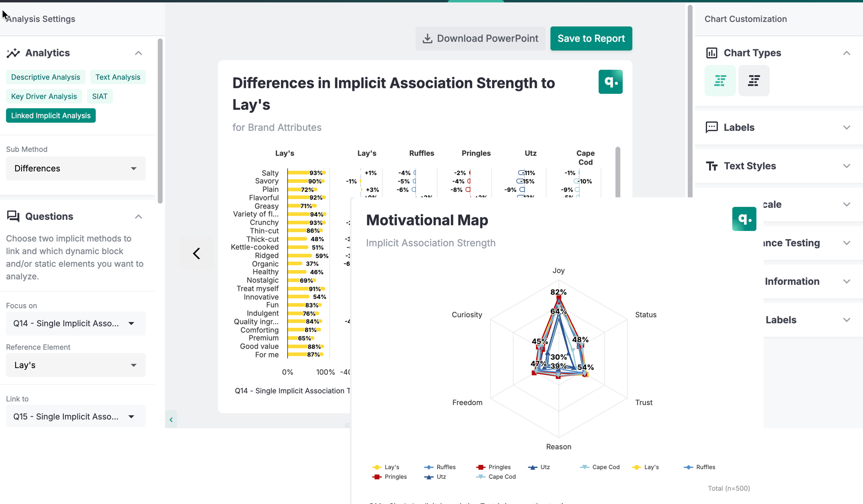Screen dimensions: 863x504
Task: Select the second chart type icon
Action: 753,80
